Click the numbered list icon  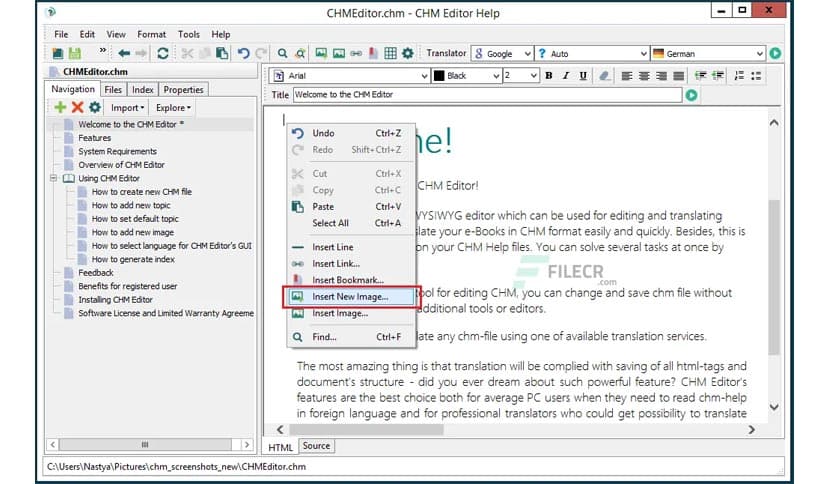pos(739,76)
